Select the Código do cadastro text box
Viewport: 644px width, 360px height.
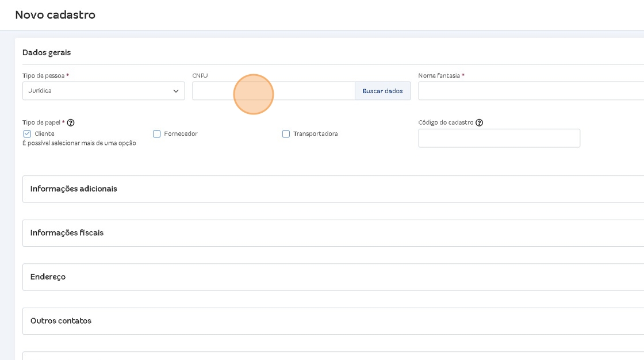point(499,138)
